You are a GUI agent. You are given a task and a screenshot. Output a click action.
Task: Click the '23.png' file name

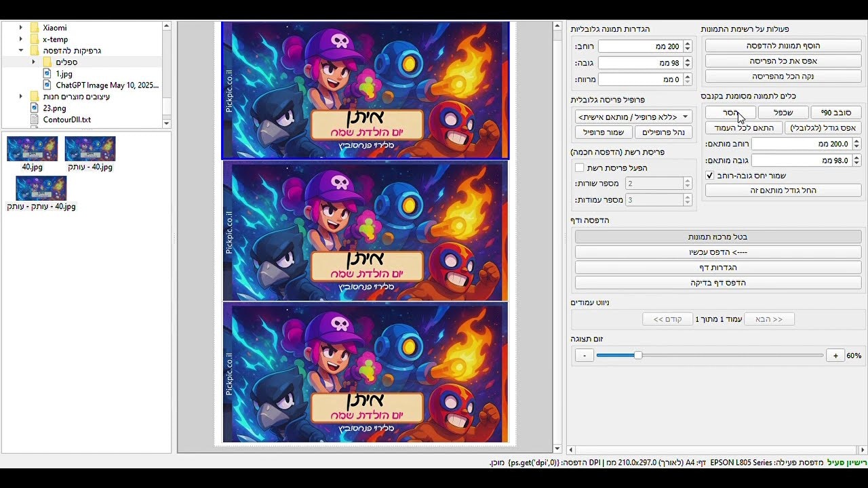coord(54,108)
